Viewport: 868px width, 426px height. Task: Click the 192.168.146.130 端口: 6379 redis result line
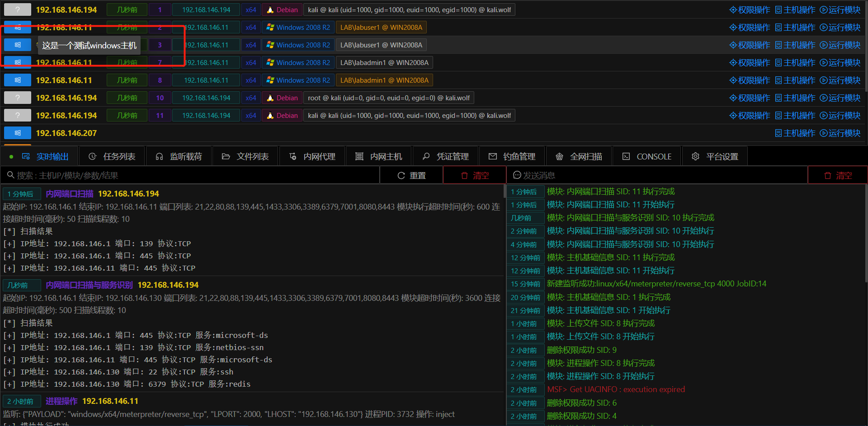127,384
